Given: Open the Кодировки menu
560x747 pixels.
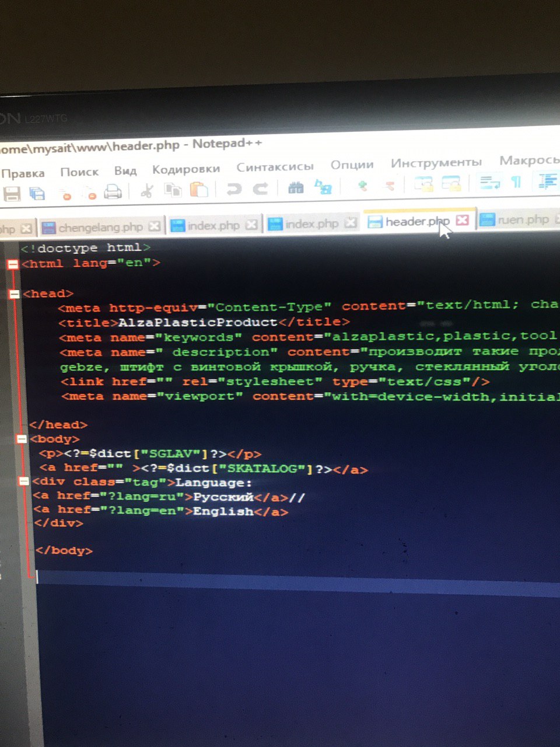Looking at the screenshot, I should 186,169.
